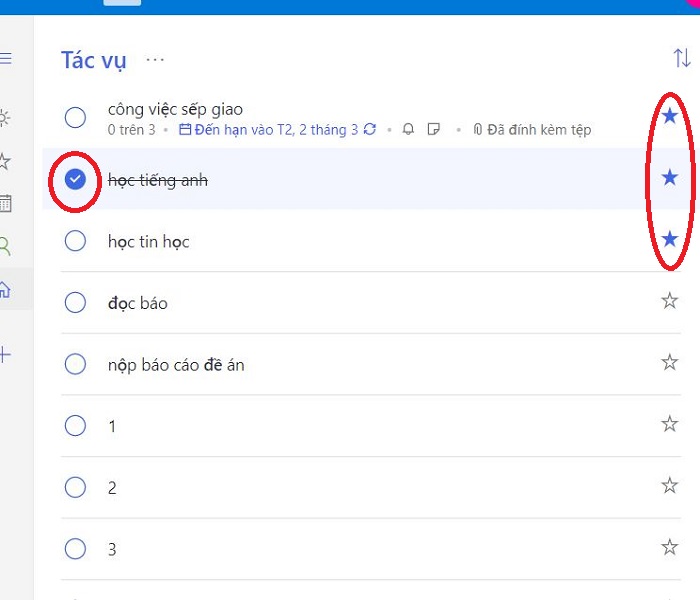Image resolution: width=700 pixels, height=600 pixels.
Task: Open the hamburger menu in the sidebar
Action: (x=5, y=58)
